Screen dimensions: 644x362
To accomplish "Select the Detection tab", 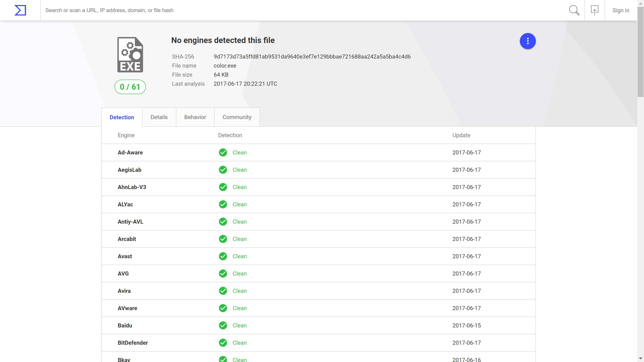I will click(x=122, y=117).
